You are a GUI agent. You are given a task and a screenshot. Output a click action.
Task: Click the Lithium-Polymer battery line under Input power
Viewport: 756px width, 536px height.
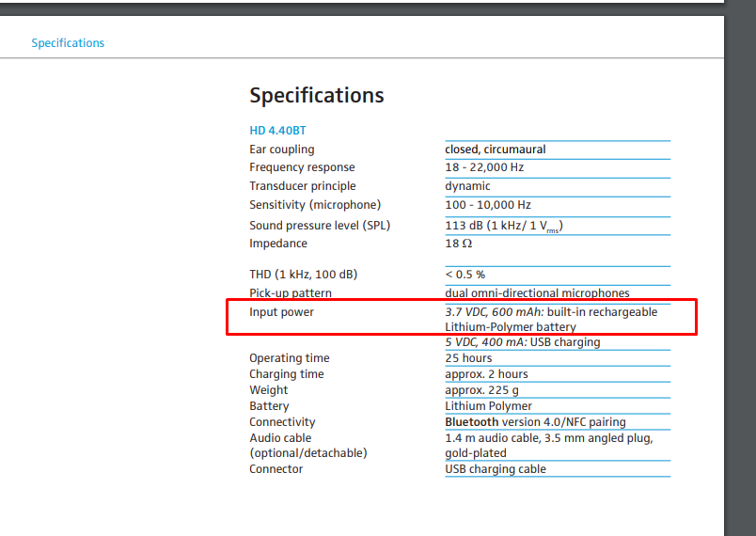click(x=510, y=327)
